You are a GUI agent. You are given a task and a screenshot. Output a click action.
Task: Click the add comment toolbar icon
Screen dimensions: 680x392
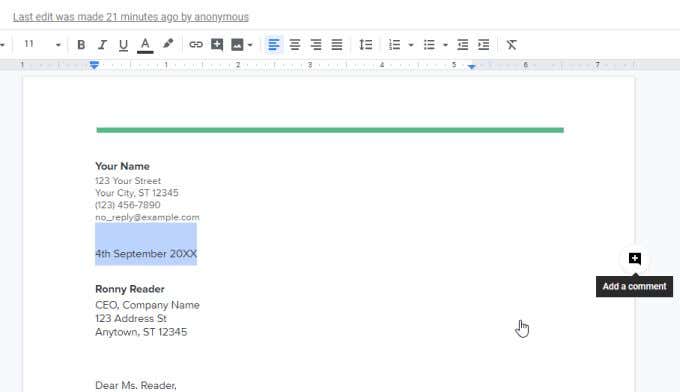tap(217, 44)
